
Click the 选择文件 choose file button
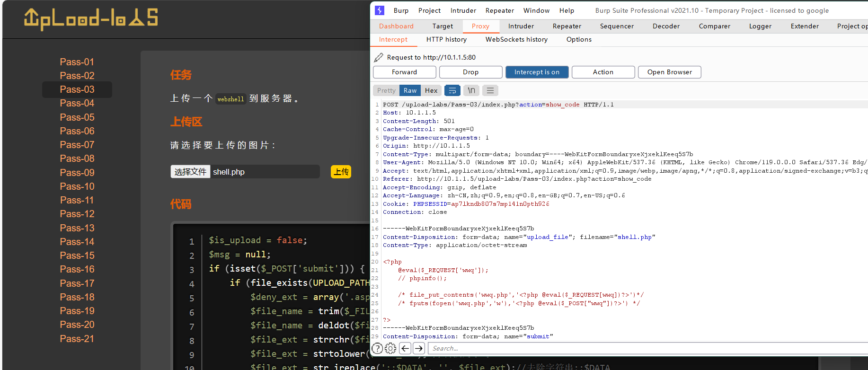click(190, 172)
